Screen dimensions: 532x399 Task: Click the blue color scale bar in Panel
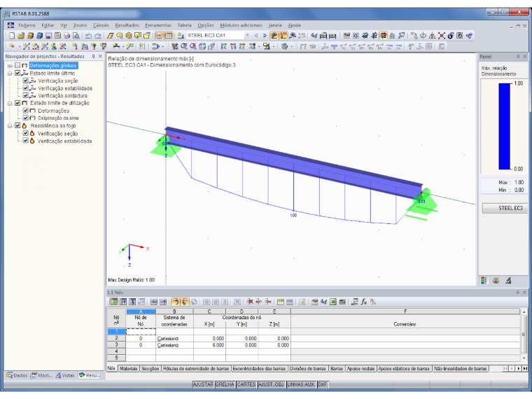click(505, 126)
